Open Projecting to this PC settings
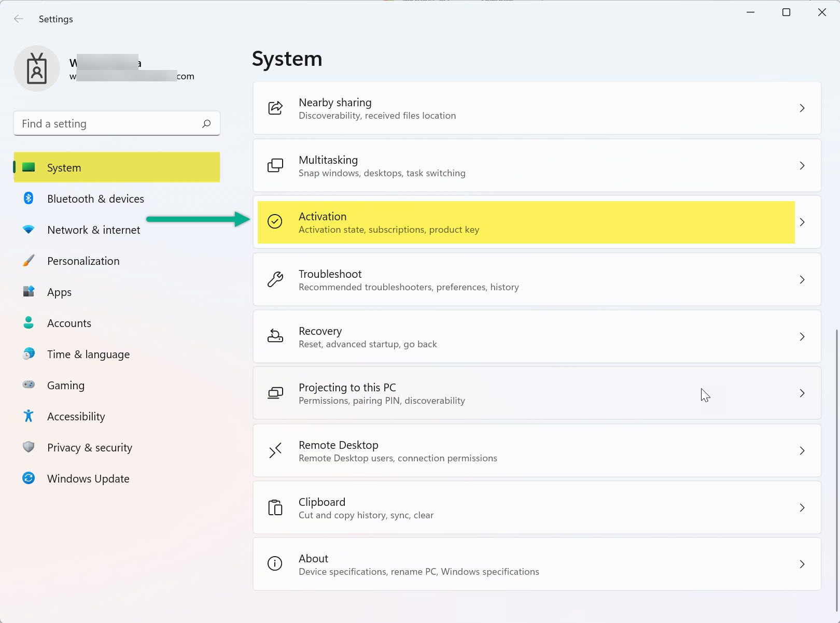The height and width of the screenshot is (623, 840). pos(537,393)
